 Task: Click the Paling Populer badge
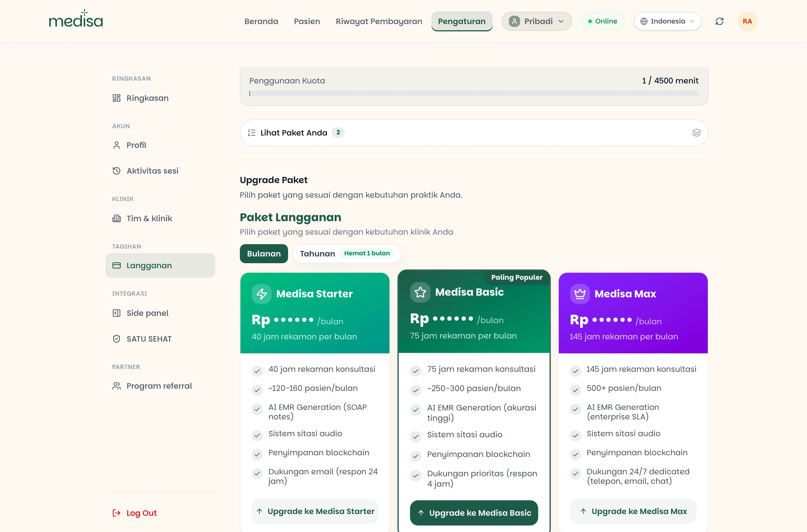point(517,277)
